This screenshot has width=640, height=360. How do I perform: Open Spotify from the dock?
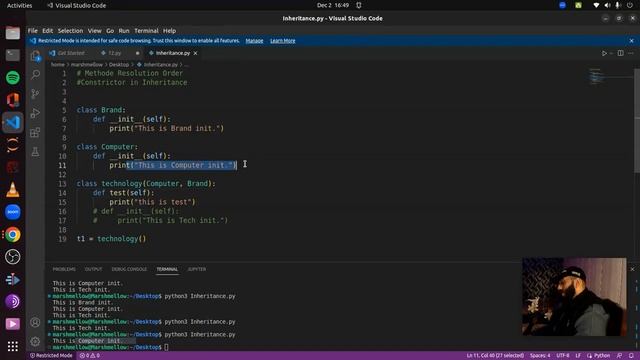(x=13, y=78)
